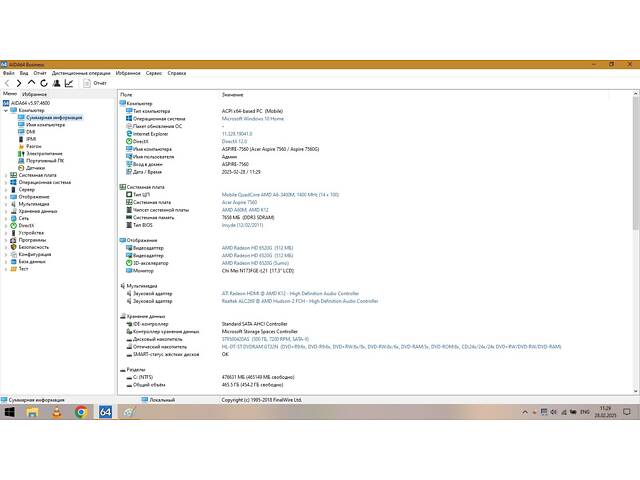The width and height of the screenshot is (640, 480).
Task: Expand the Сервер tree node
Action: pyautogui.click(x=6, y=190)
